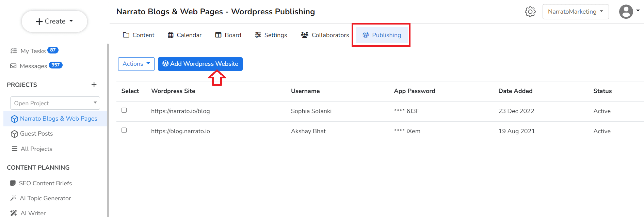This screenshot has width=644, height=217.
Task: Click Add Wordpress Website button
Action: pos(200,64)
